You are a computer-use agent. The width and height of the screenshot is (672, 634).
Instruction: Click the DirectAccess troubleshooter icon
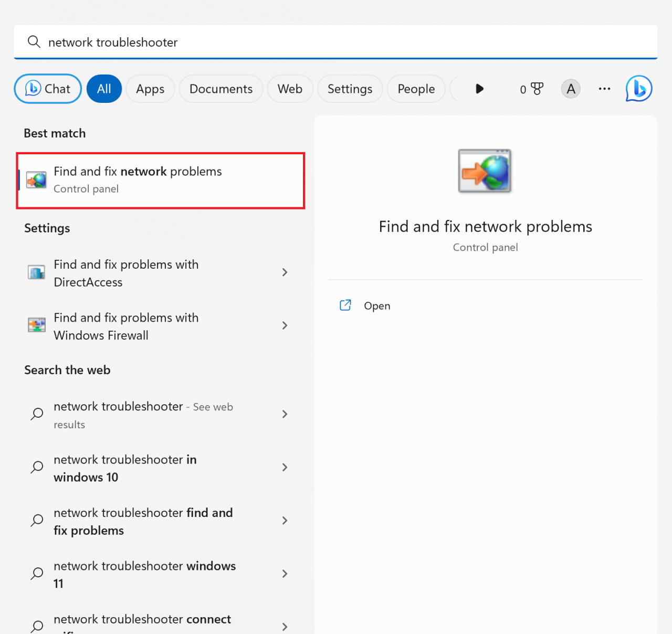pyautogui.click(x=36, y=273)
